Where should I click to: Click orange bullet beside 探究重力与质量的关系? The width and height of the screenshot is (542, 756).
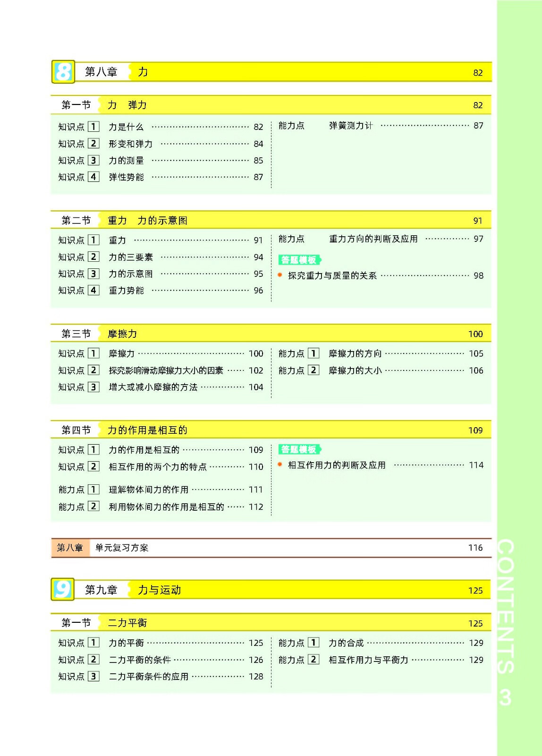280,275
